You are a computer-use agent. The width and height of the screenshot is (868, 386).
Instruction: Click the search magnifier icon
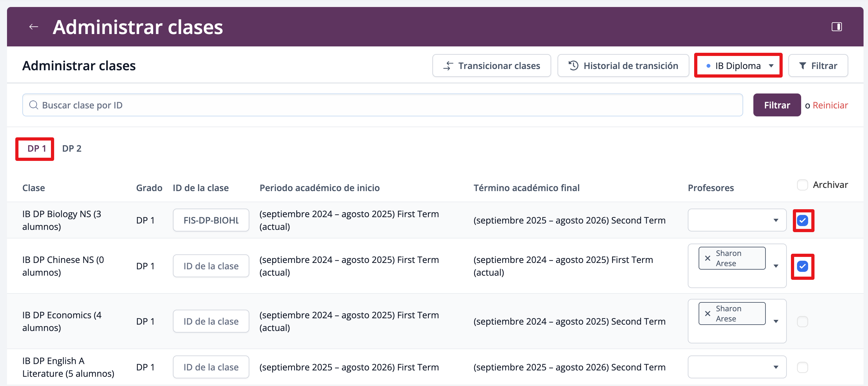(34, 105)
